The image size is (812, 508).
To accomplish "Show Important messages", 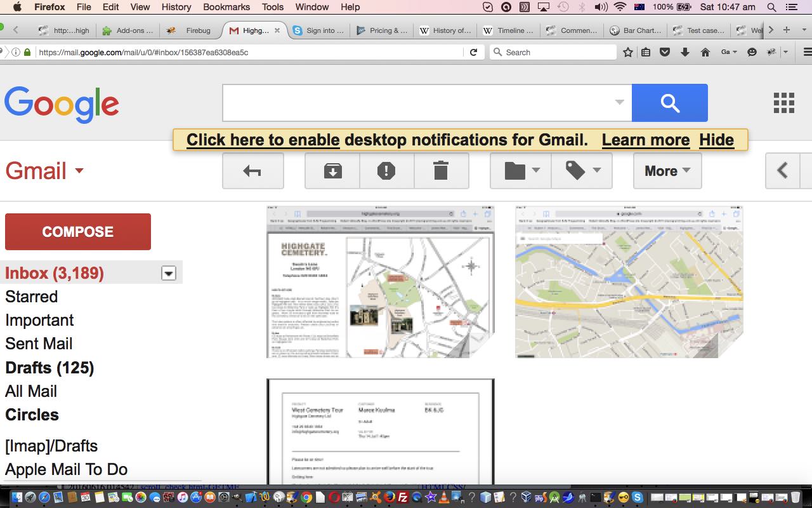I will click(39, 320).
